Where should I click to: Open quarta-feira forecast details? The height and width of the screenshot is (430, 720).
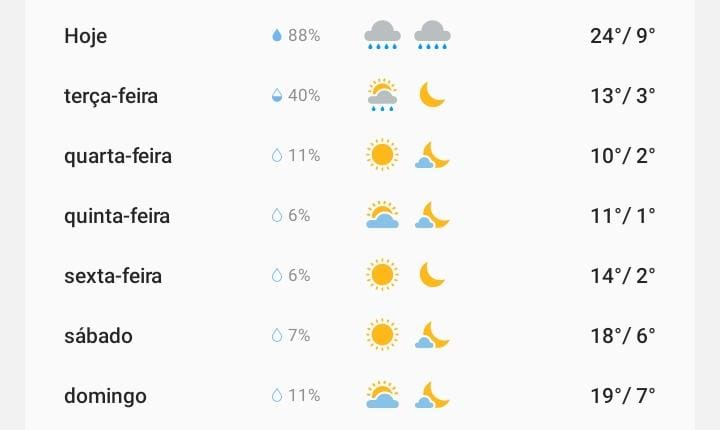pos(118,156)
